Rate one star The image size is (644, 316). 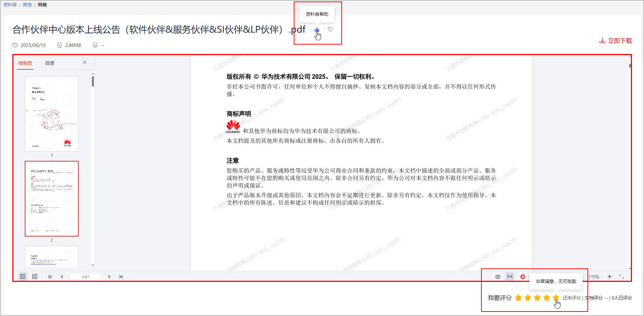(x=518, y=298)
